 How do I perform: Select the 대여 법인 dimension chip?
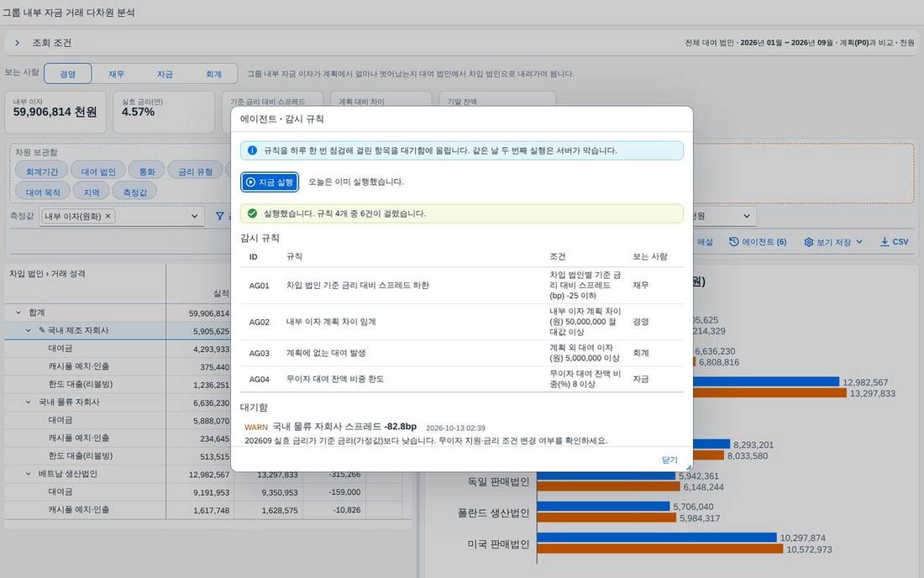coord(98,171)
